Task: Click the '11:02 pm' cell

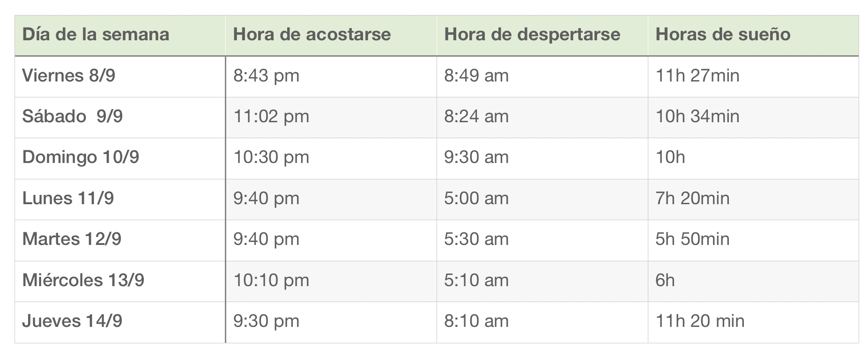Action: point(271,117)
